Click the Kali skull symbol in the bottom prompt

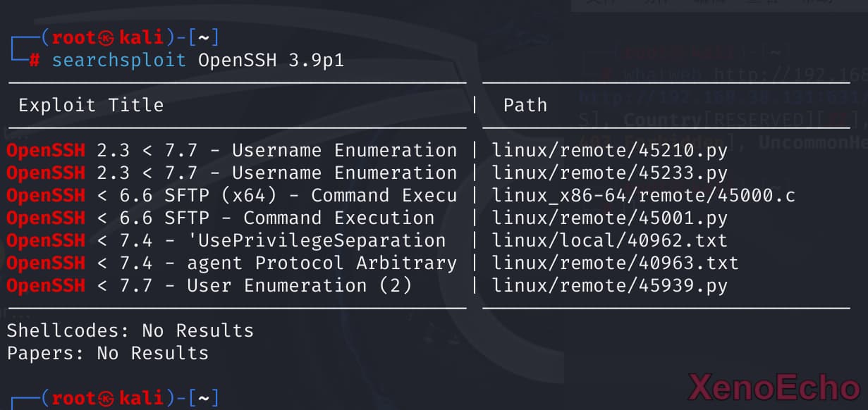coord(106,399)
